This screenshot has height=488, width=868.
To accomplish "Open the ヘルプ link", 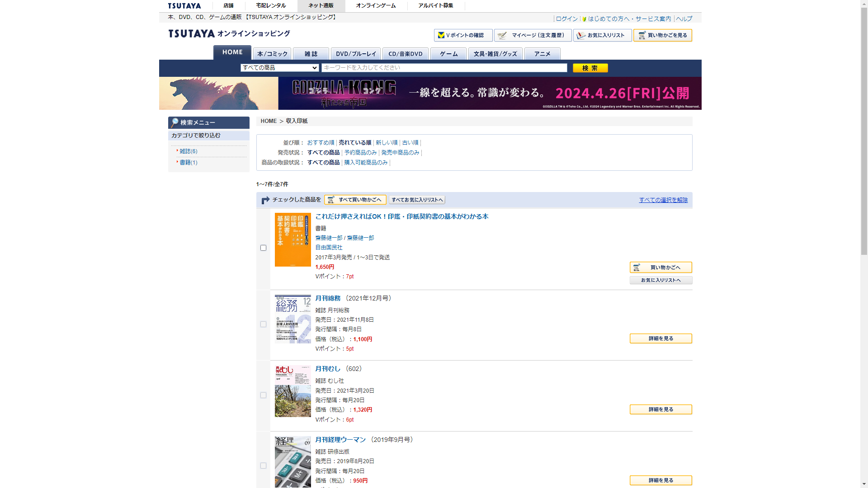I will coord(684,19).
